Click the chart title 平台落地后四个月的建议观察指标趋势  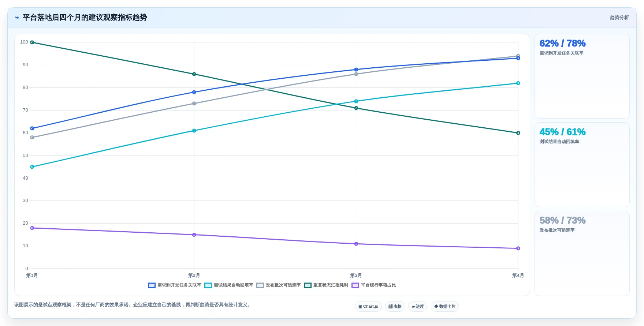[85, 18]
